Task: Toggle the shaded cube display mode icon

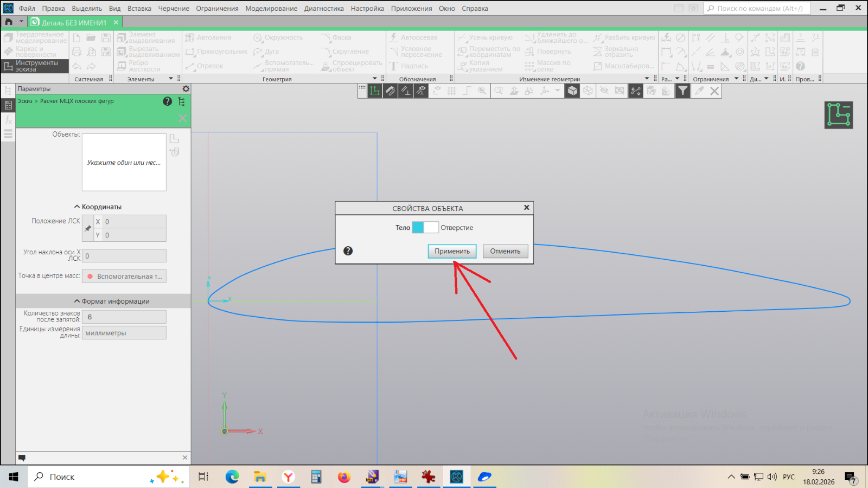Action: tap(572, 91)
